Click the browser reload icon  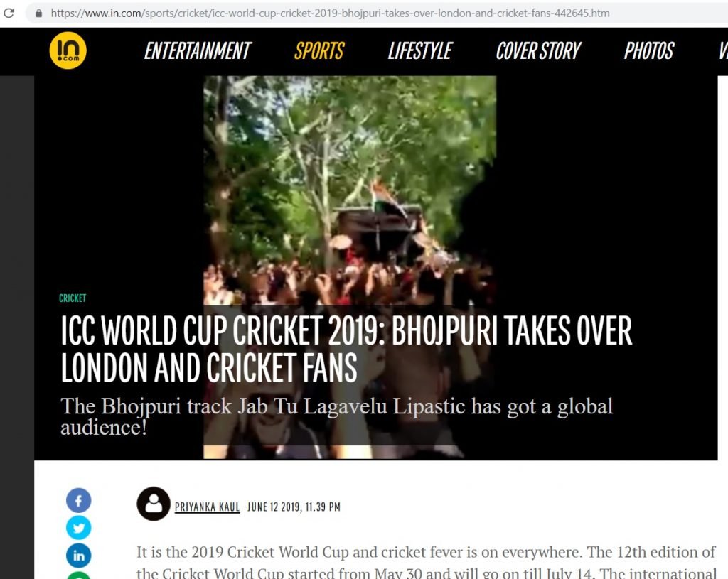(9, 13)
